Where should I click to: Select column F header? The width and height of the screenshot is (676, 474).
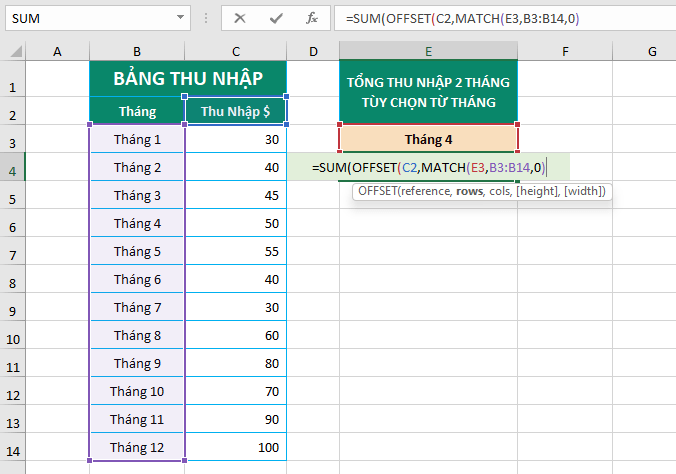click(565, 51)
